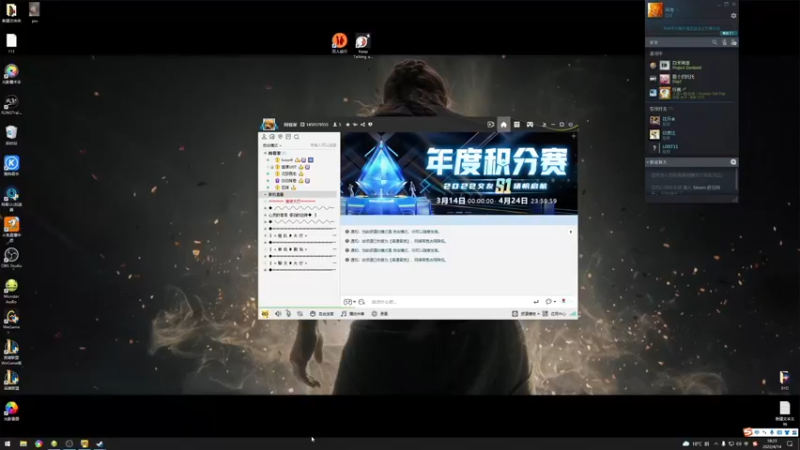This screenshot has width=800, height=450.
Task: Click the person icon above the channel tree
Action: 264,137
